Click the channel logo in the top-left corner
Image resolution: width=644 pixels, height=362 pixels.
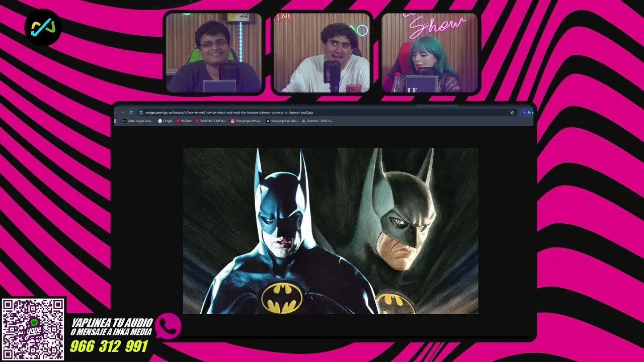pyautogui.click(x=43, y=27)
